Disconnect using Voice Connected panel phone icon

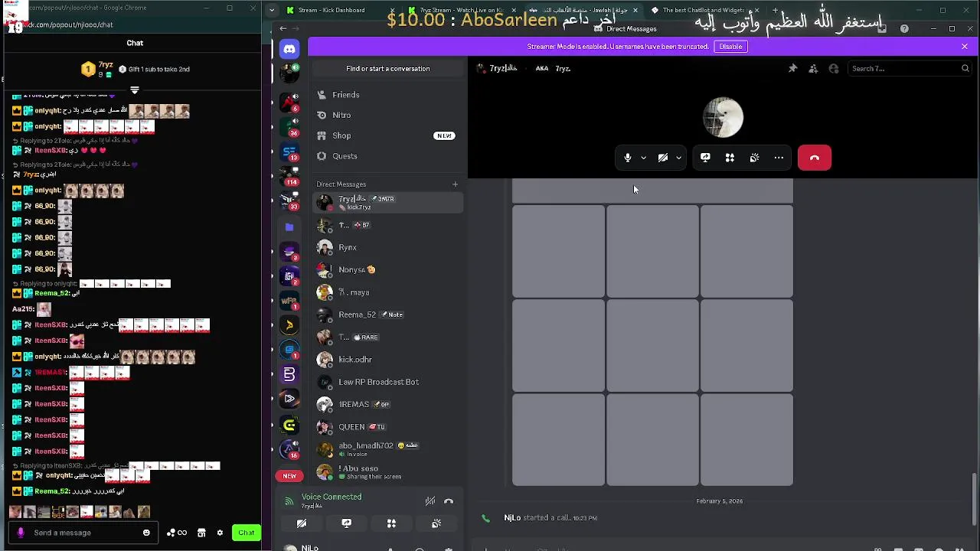[449, 501]
